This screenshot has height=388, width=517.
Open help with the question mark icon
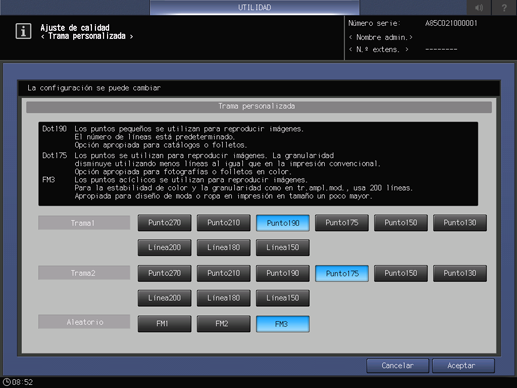pos(504,7)
